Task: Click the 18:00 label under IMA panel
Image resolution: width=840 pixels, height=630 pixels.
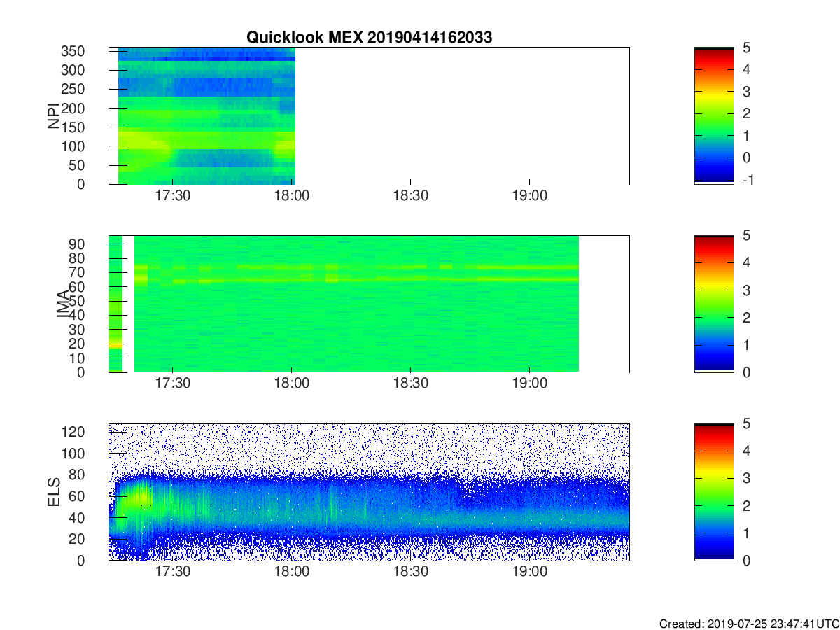Action: click(x=292, y=384)
